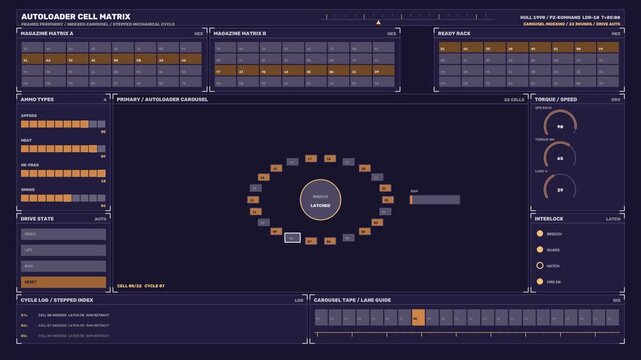Click the Cycle Log / Stepped Index title
Viewport: 641px width, 360px height.
point(57,300)
